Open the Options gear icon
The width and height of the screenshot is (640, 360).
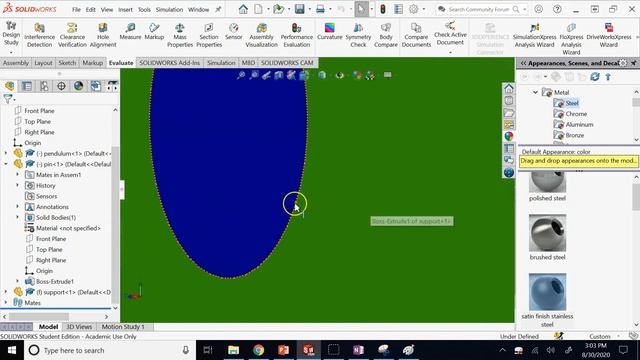(413, 9)
